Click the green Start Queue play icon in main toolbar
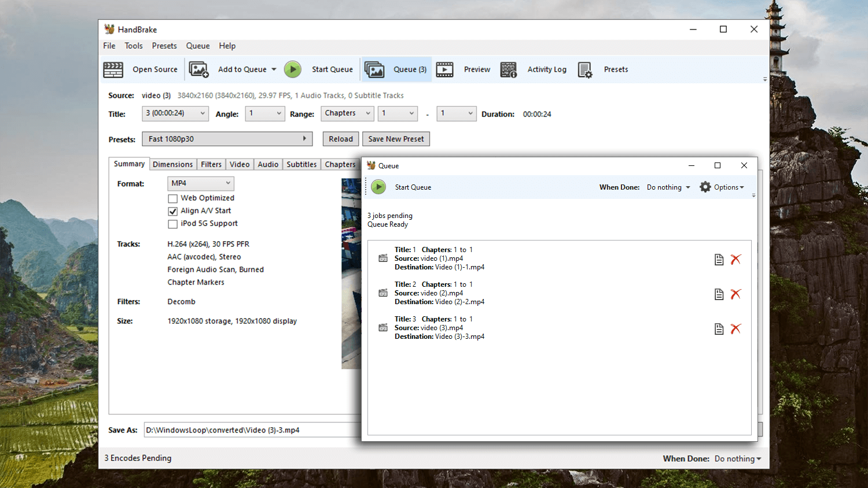The height and width of the screenshot is (488, 868). coord(293,69)
